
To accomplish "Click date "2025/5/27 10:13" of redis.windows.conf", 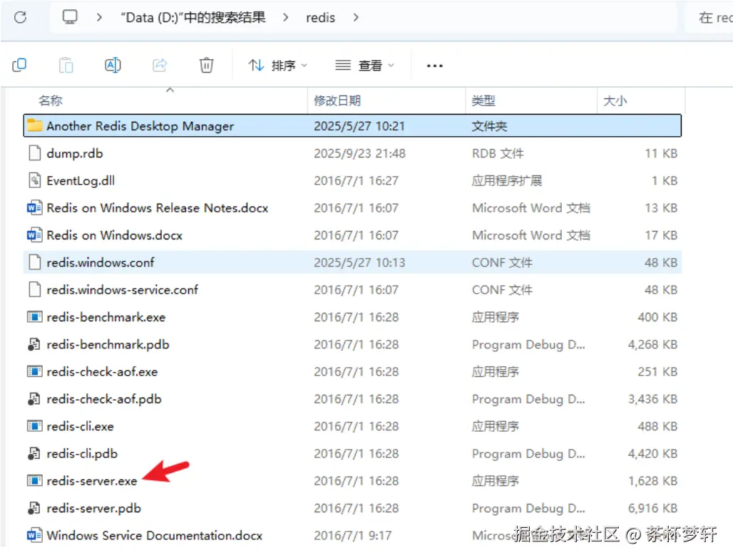I will (x=359, y=262).
